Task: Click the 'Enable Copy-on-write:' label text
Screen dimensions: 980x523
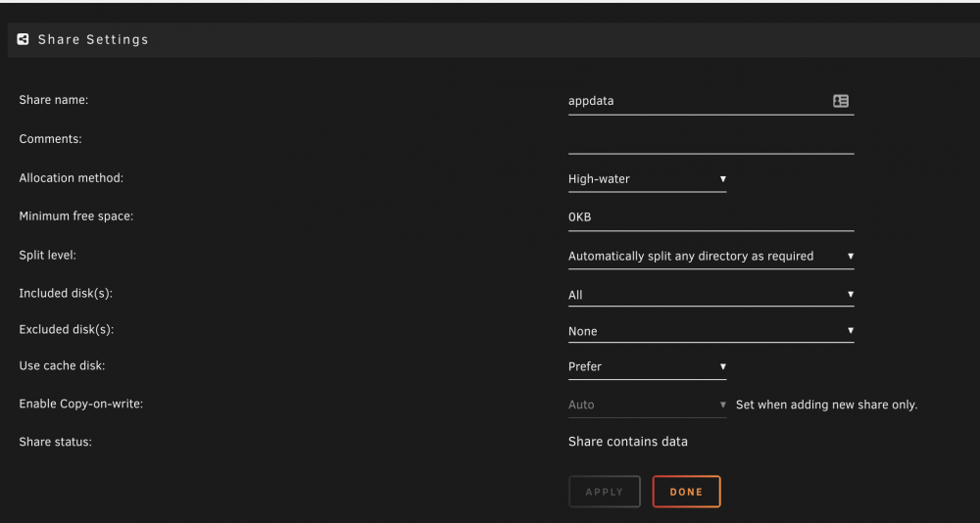Action: tap(81, 404)
